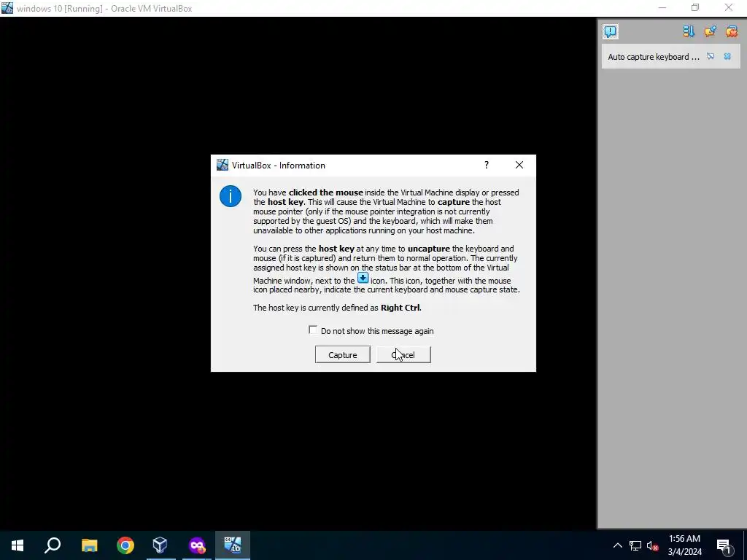The width and height of the screenshot is (747, 560).
Task: Expand the 'Auto capture keyboard' notification details arrow
Action: coord(711,56)
